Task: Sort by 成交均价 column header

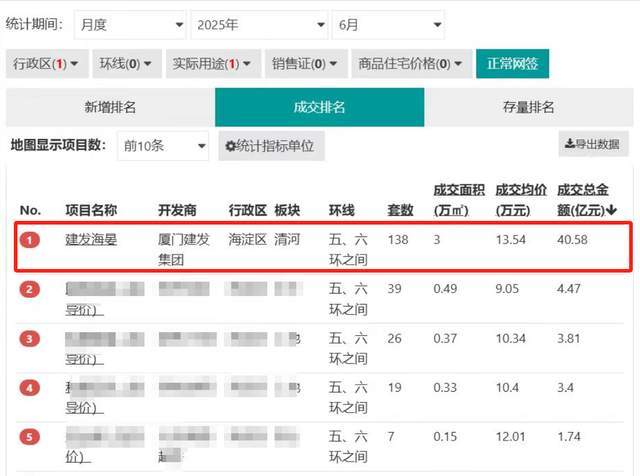Action: coord(521,200)
